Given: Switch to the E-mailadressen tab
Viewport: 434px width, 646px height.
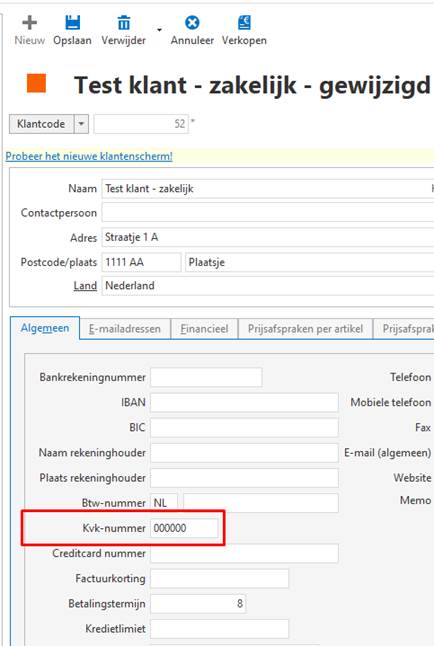Looking at the screenshot, I should [125, 329].
